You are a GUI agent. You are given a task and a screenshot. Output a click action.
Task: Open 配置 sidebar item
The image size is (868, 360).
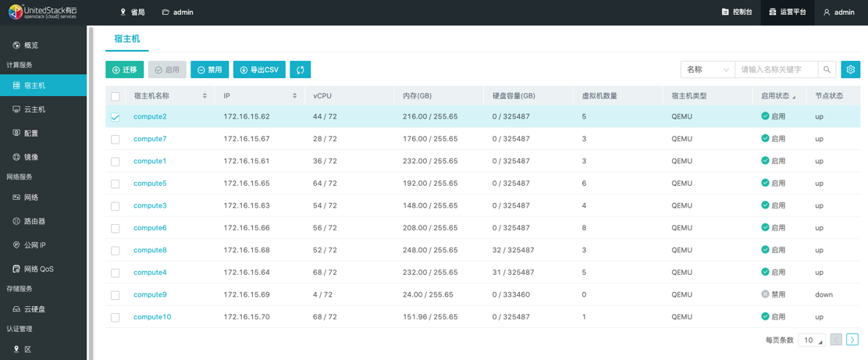coord(43,133)
